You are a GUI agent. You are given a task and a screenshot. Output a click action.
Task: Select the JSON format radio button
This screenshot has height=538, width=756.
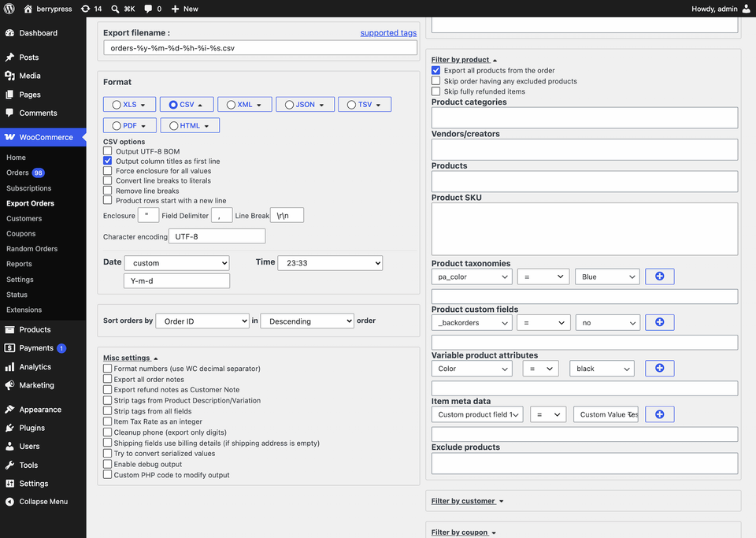(x=289, y=105)
